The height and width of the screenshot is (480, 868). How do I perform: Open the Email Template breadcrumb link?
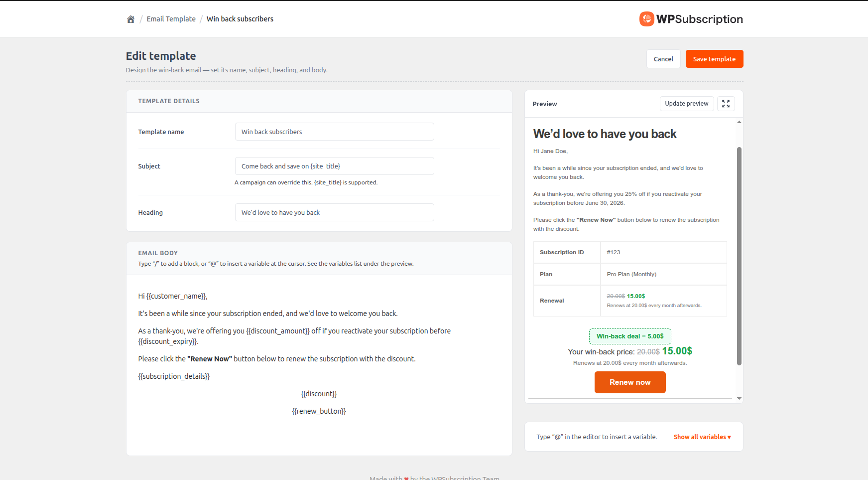(171, 19)
